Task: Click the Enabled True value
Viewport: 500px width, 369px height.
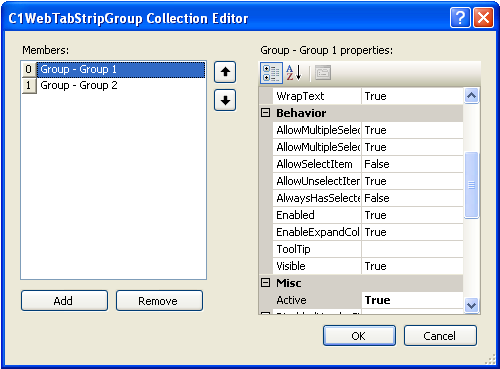Action: pos(412,215)
